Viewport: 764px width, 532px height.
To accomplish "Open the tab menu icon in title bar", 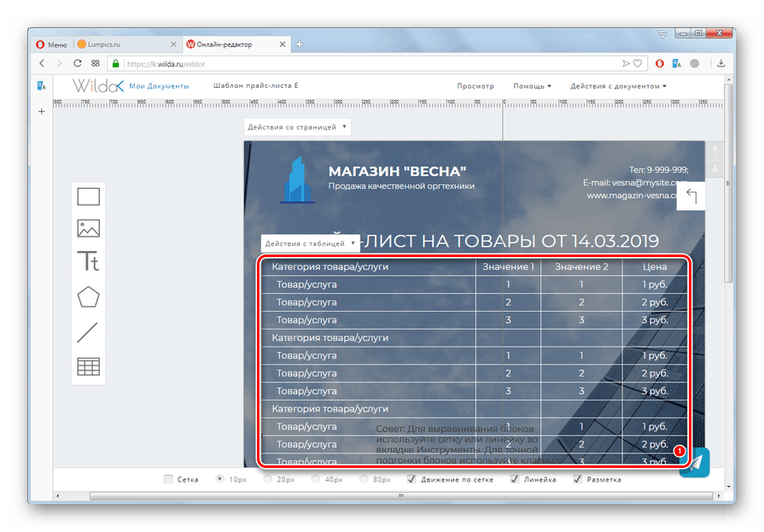I will [x=662, y=33].
